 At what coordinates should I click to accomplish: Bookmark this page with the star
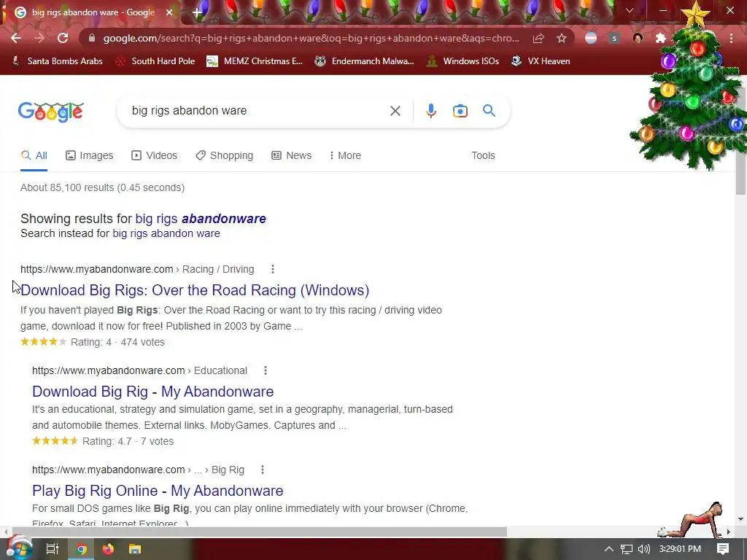562,38
